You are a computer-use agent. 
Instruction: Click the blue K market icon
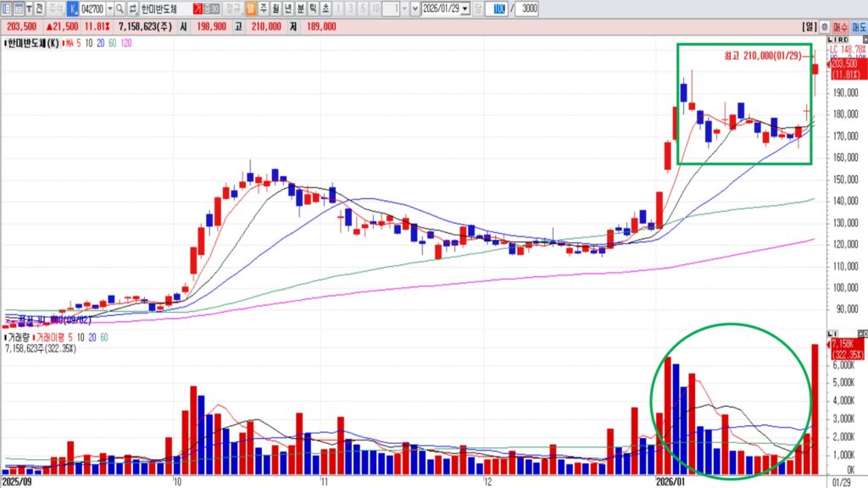(71, 8)
